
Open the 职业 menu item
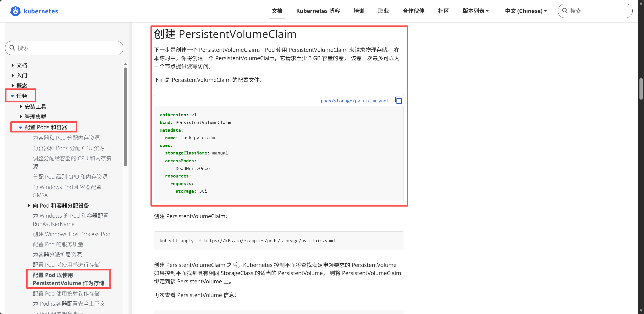pyautogui.click(x=384, y=11)
